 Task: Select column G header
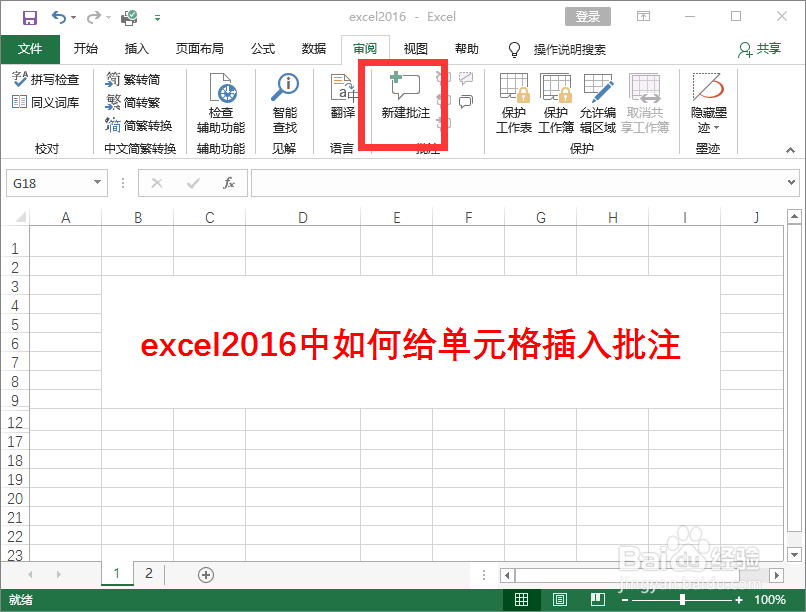tap(540, 217)
